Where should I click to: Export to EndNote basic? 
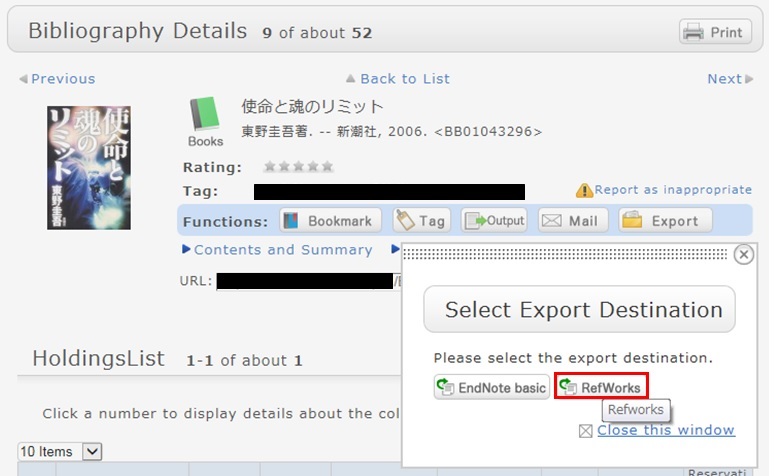point(491,387)
